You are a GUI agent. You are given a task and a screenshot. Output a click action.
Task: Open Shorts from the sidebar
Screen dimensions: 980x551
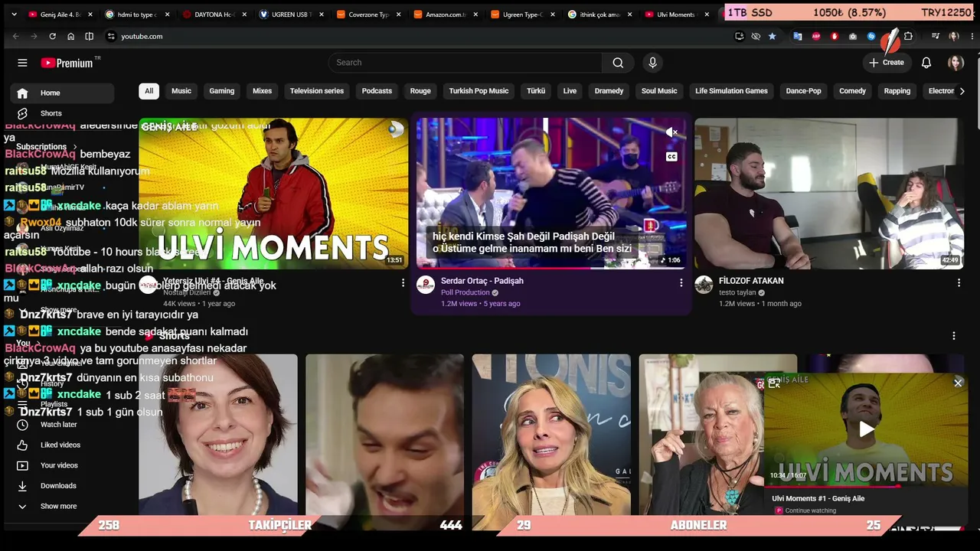50,113
